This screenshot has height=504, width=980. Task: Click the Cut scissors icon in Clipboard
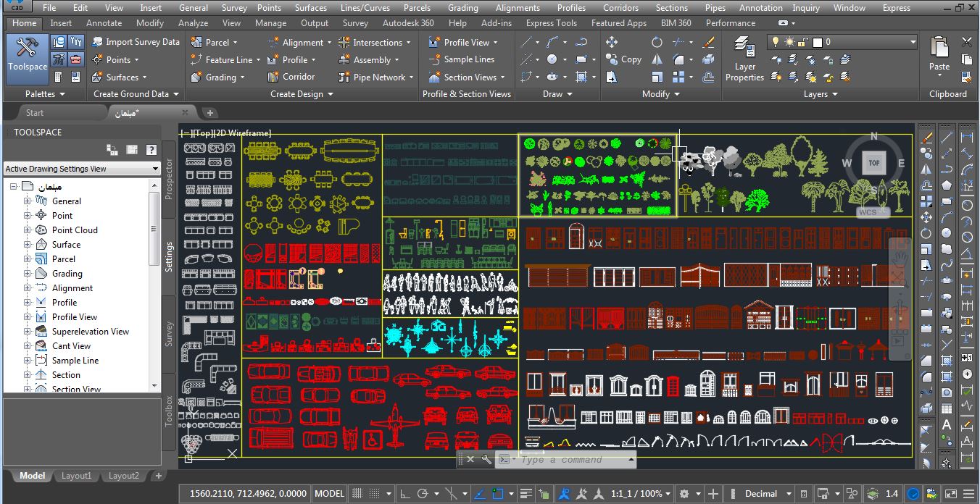(967, 42)
